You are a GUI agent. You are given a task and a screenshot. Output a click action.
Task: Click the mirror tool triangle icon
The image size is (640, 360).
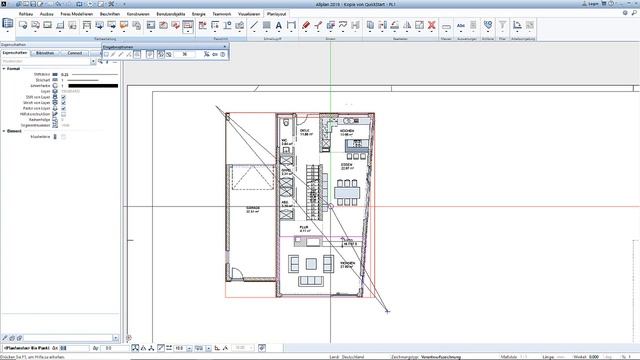tap(407, 25)
